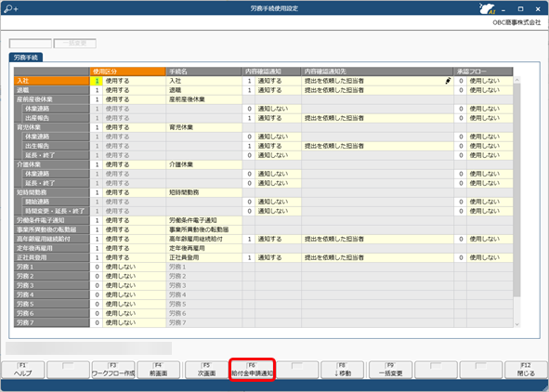Click the magnifier search icon in title bar

tap(11, 8)
